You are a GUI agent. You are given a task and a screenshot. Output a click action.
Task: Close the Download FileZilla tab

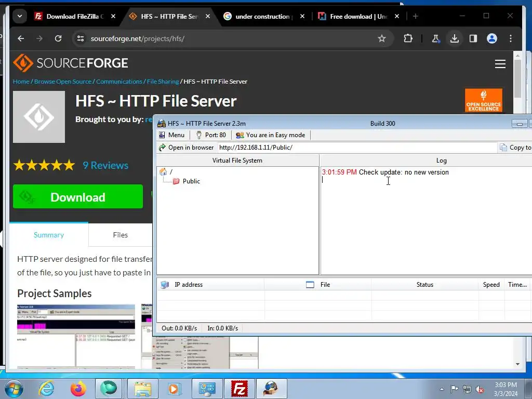pyautogui.click(x=113, y=16)
